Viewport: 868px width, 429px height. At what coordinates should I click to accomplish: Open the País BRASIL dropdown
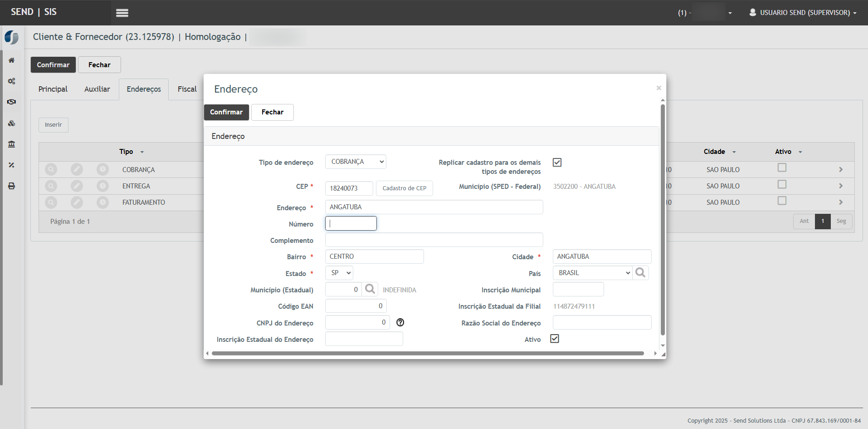[592, 273]
